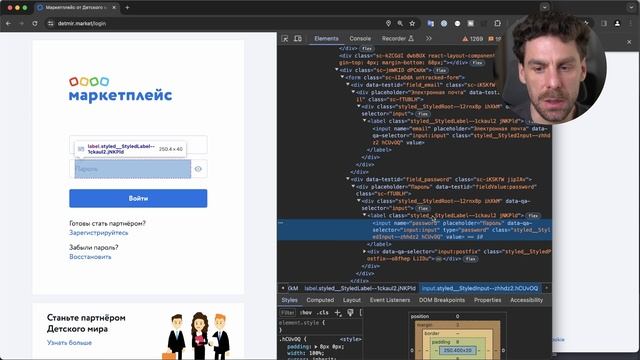Select label.styled__StyledLabel breadcrumb
The width and height of the screenshot is (640, 360).
point(360,288)
